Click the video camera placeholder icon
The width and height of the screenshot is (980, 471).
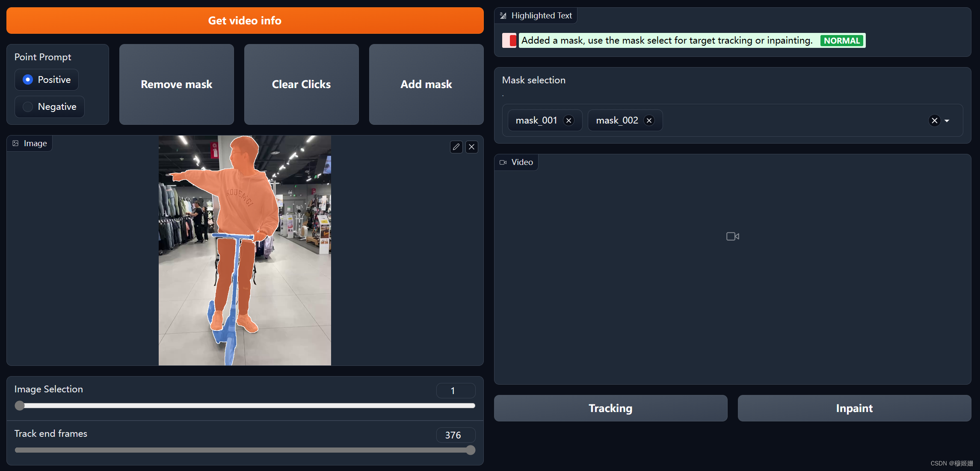[732, 236]
